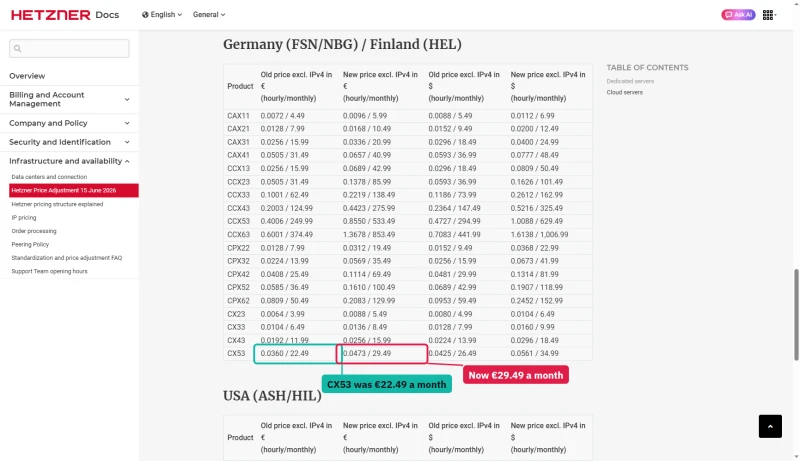Open Support Team opening hours page

tap(49, 271)
